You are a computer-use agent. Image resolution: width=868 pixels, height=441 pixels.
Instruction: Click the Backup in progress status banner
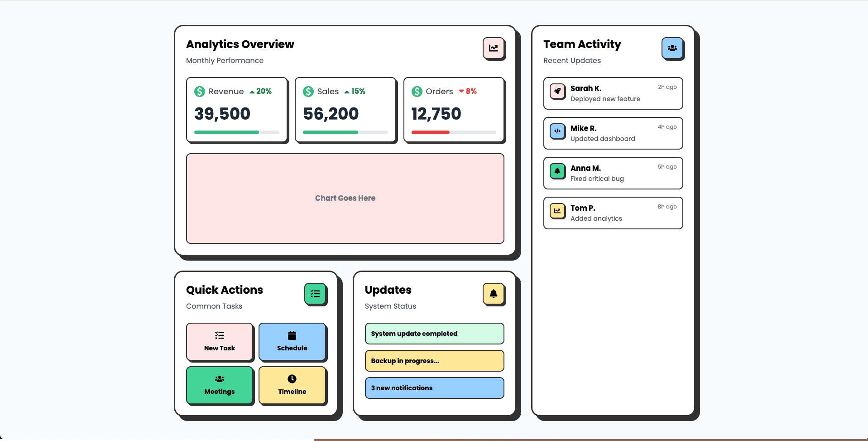[x=434, y=361]
